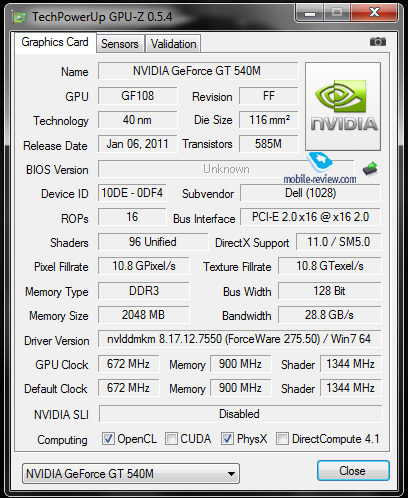
Task: Minimize the GPU-Z window
Action: (x=309, y=14)
